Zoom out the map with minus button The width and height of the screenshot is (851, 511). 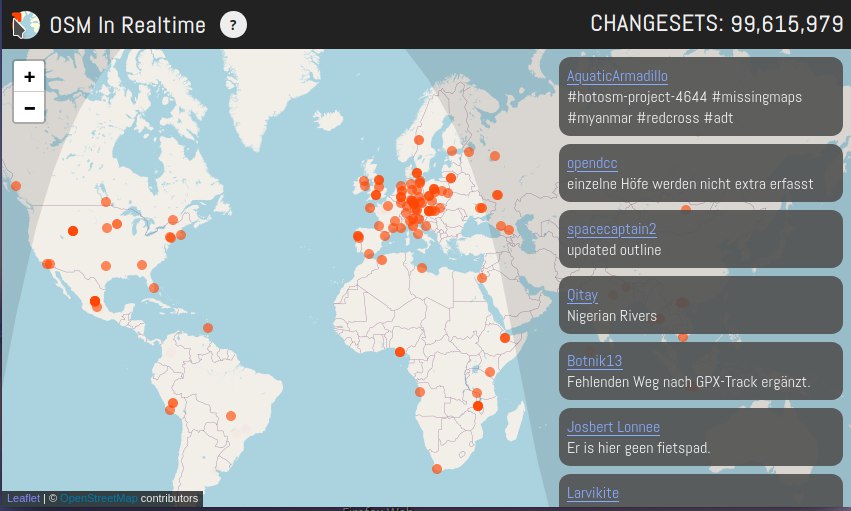pos(29,107)
